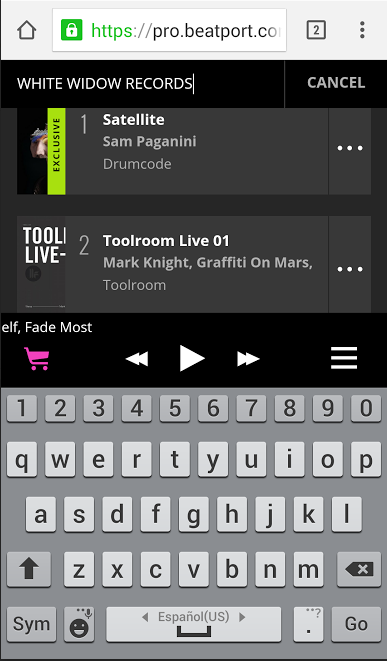
Task: Tap the keyboard backspace key
Action: 359,570
